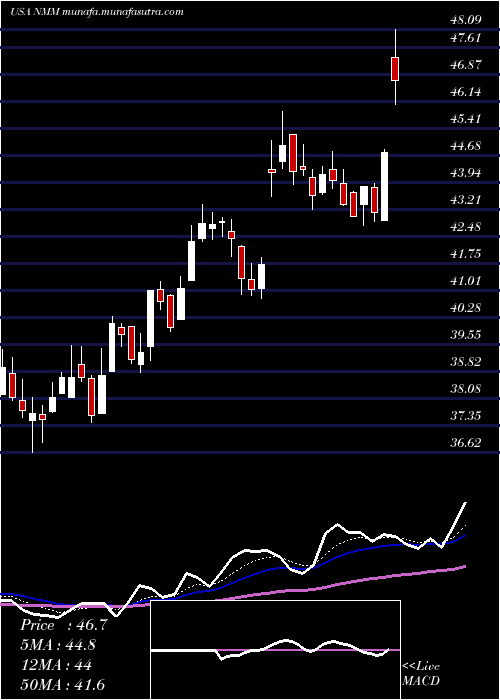Select the 37.35 price axis label
This screenshot has width=500, height=700.
(x=467, y=416)
